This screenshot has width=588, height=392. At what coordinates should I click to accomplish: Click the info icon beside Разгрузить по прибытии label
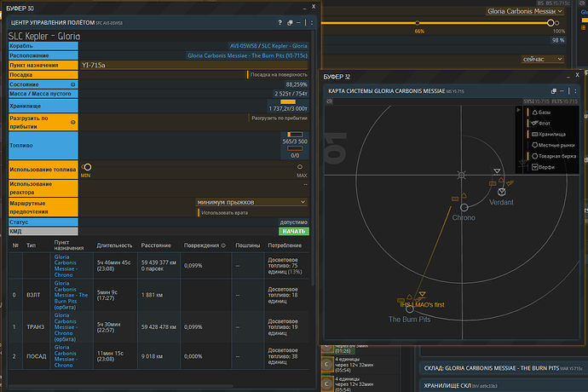coord(72,122)
